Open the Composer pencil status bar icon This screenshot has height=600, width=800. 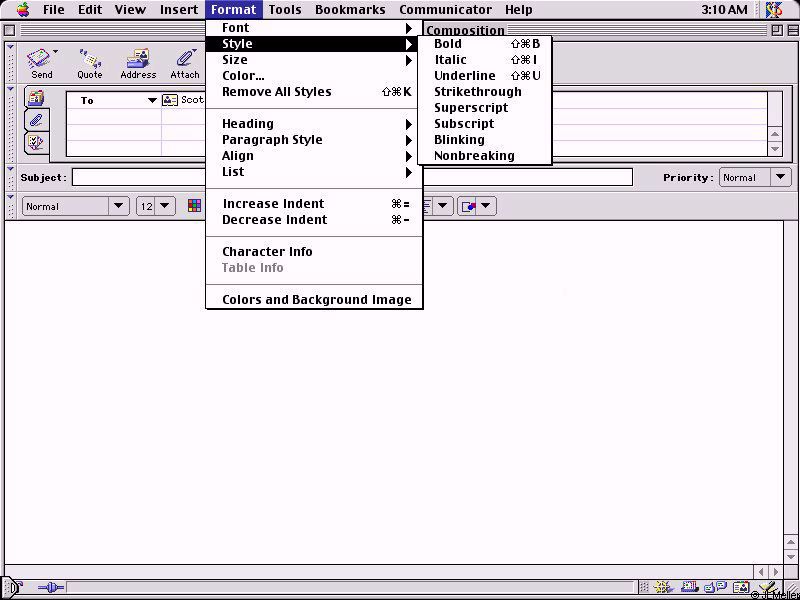[x=768, y=588]
